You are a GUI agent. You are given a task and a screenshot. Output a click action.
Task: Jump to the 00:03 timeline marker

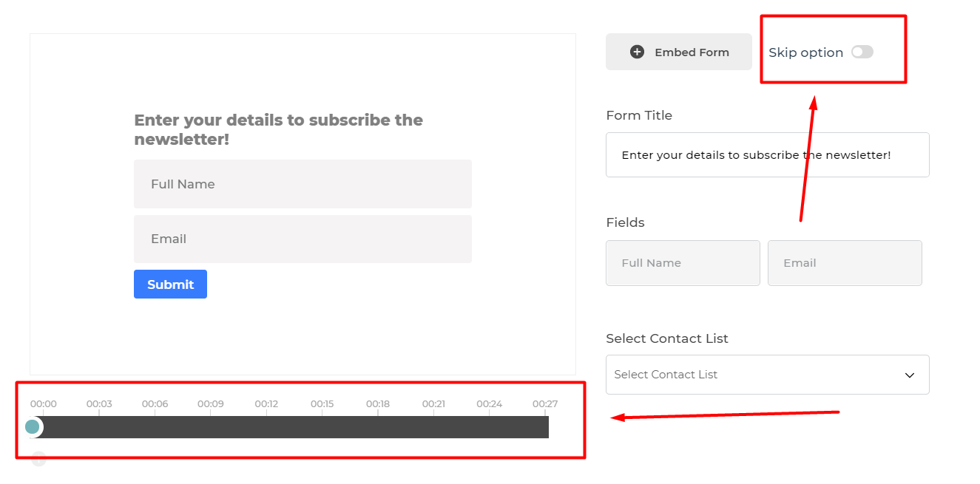click(x=99, y=404)
